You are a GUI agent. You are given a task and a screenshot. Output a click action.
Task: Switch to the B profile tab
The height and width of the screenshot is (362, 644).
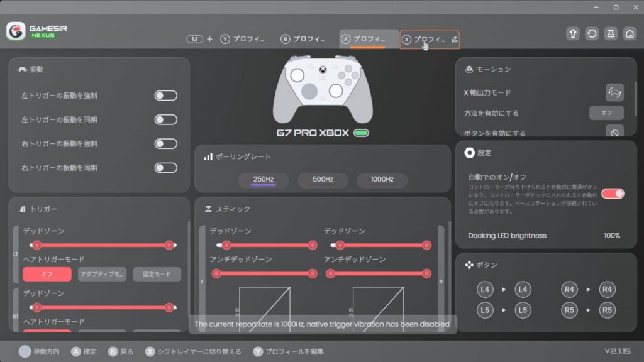click(x=303, y=39)
